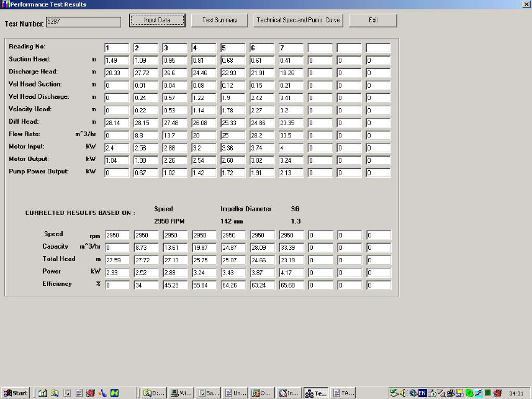Click the volume speaker icon in system tray
Image resolution: width=532 pixels, height=399 pixels.
(x=404, y=392)
